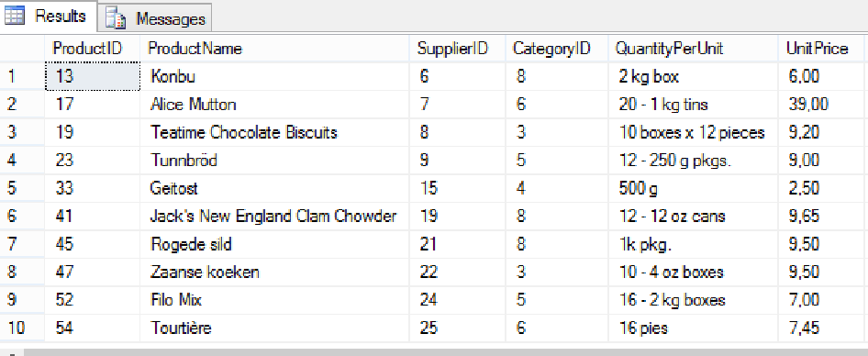Click the Messages tab icon
The height and width of the screenshot is (356, 868).
coord(117,19)
